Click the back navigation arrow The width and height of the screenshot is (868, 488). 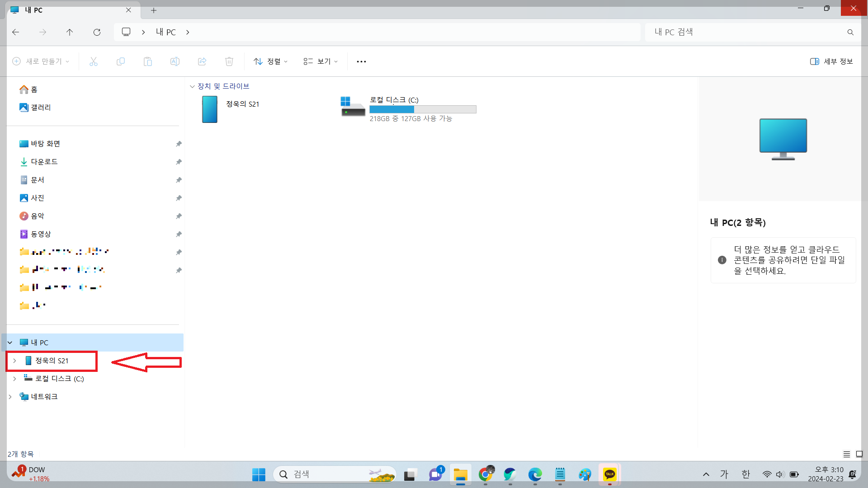(x=16, y=32)
